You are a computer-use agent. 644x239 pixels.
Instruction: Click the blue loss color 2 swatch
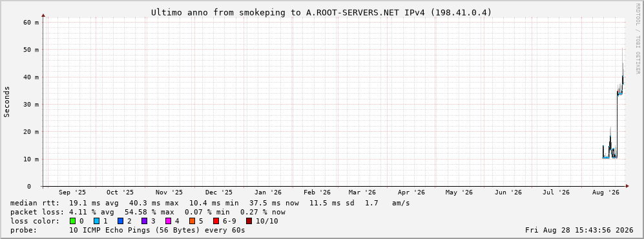point(120,221)
